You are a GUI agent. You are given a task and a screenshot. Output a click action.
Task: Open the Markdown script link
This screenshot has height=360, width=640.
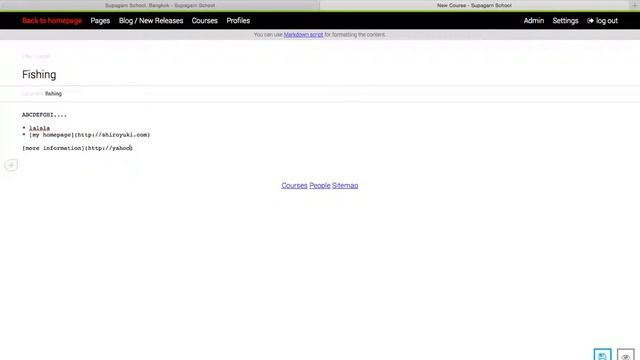(x=303, y=35)
